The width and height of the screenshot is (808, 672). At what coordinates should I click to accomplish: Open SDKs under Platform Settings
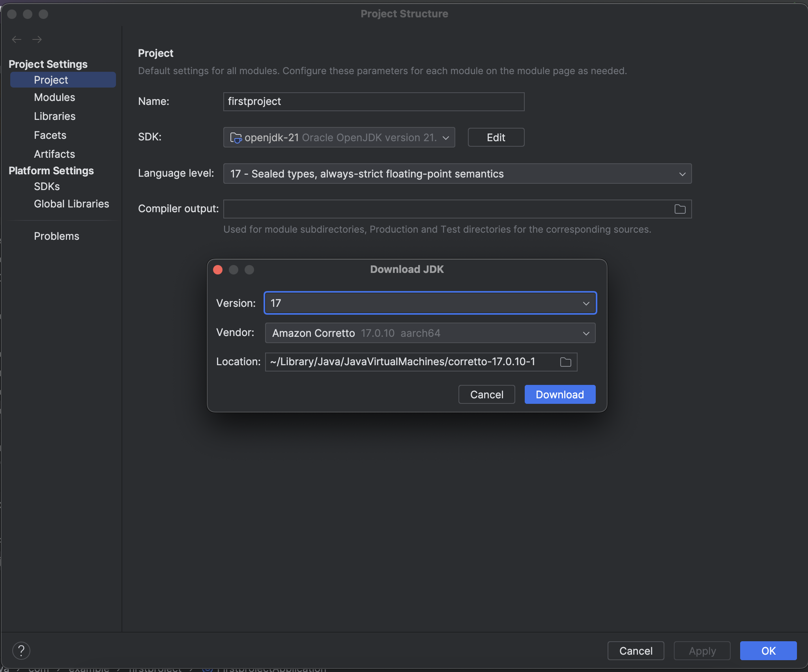point(47,187)
